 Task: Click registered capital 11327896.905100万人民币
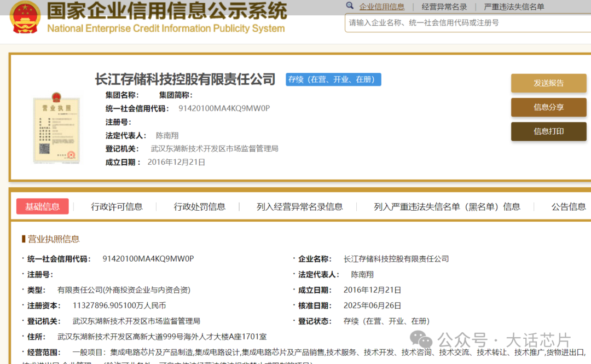coord(119,305)
